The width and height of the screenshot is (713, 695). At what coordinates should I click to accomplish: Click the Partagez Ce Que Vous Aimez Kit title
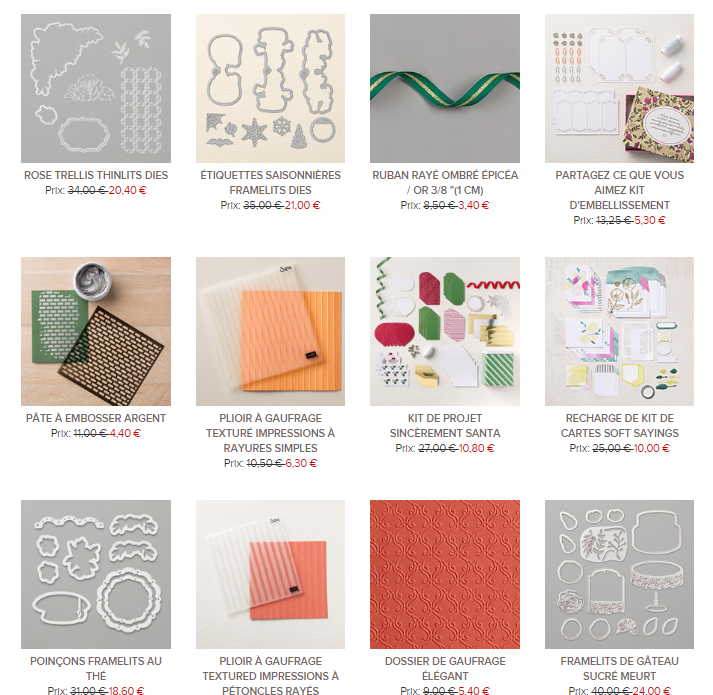coord(619,190)
